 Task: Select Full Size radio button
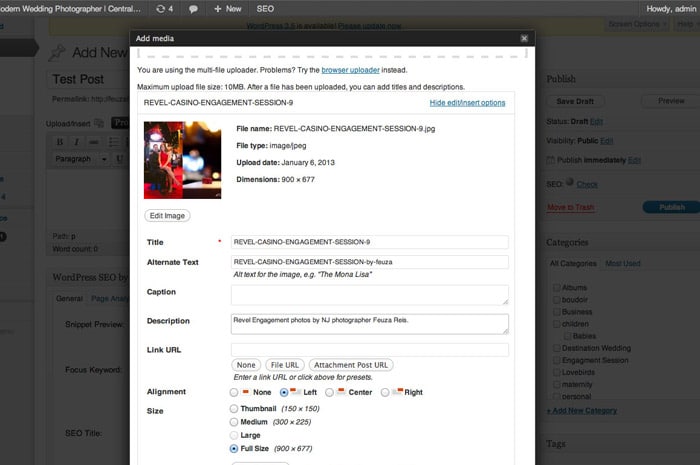point(234,448)
